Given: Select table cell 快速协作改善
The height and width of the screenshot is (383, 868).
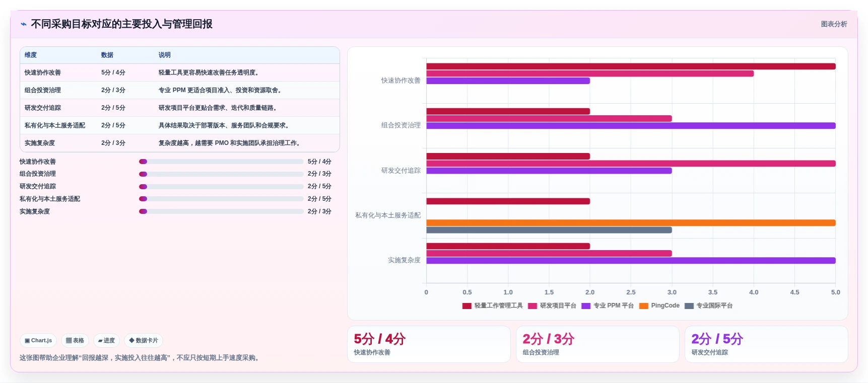Looking at the screenshot, I should [x=43, y=72].
